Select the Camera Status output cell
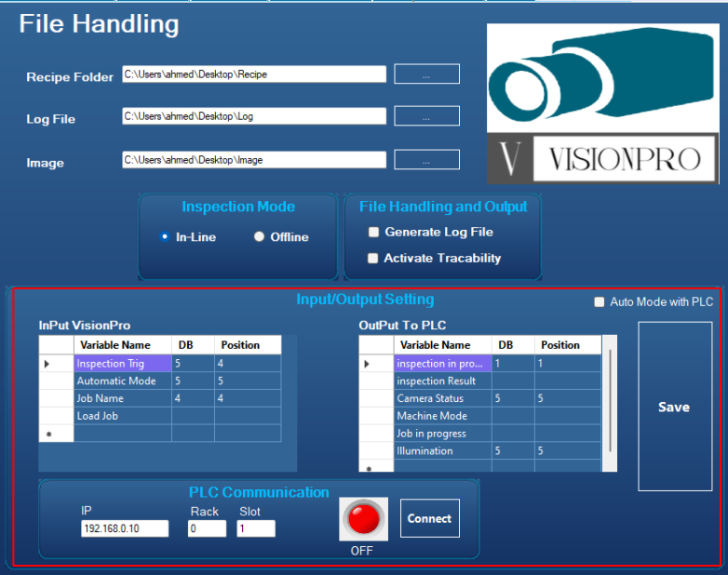This screenshot has height=575, width=728. tap(442, 398)
